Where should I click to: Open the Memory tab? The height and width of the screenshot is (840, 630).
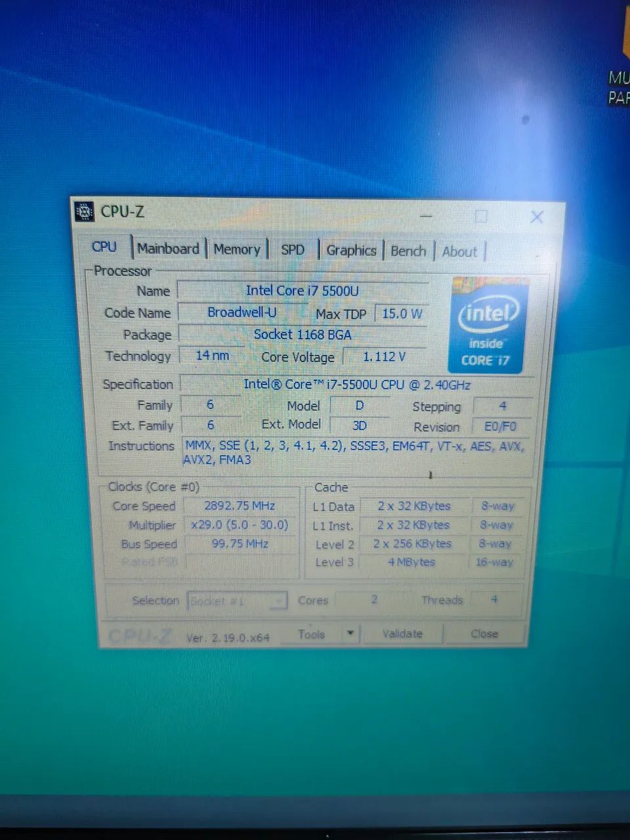click(237, 249)
